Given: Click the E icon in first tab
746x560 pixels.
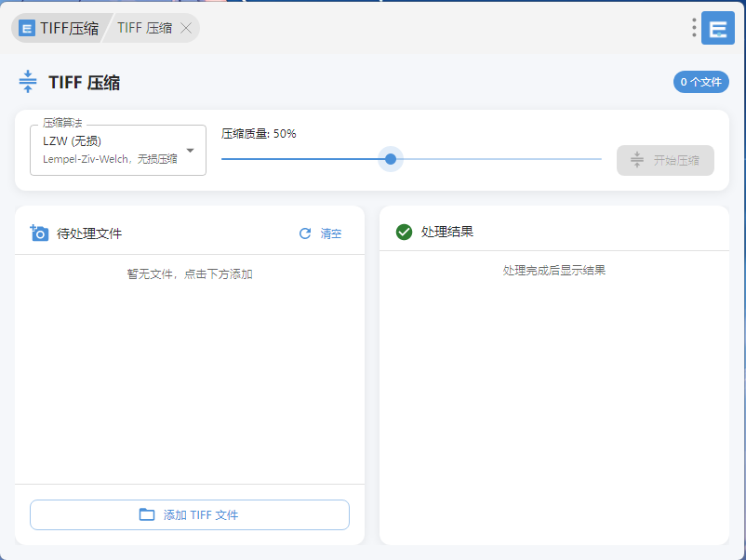Looking at the screenshot, I should [27, 28].
